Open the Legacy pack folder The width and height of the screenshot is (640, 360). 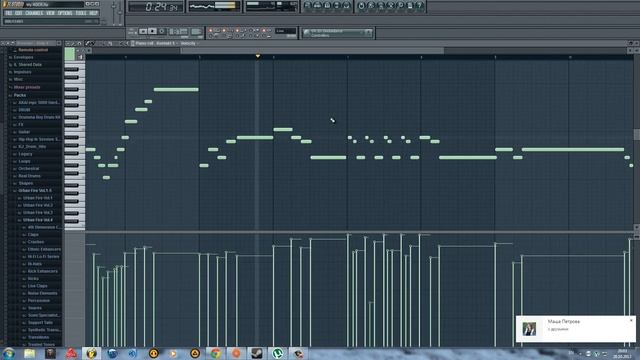coord(25,154)
